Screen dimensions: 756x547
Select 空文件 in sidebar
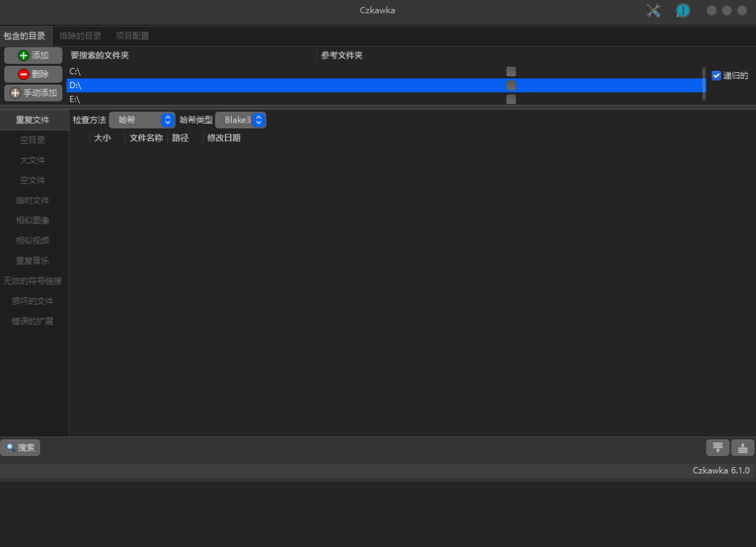point(34,181)
